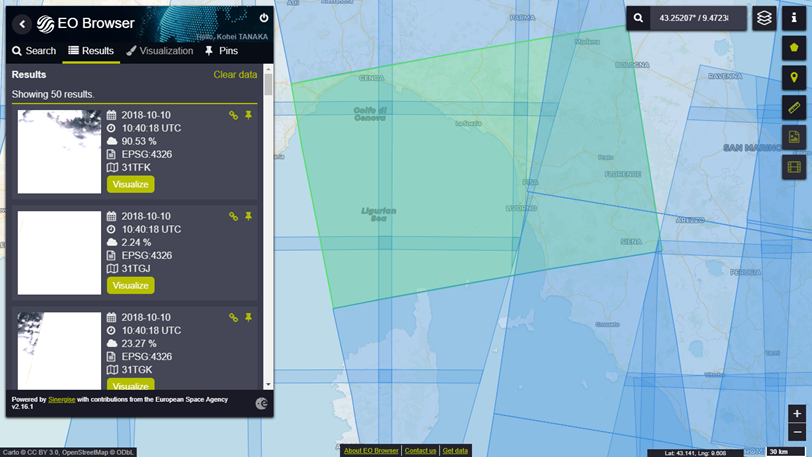Zoom in the map

[x=797, y=413]
